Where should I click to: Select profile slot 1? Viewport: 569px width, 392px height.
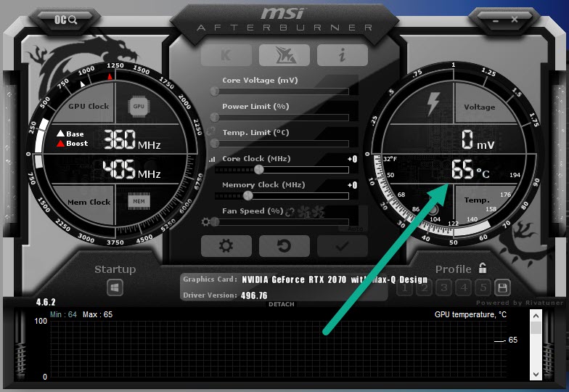point(405,287)
